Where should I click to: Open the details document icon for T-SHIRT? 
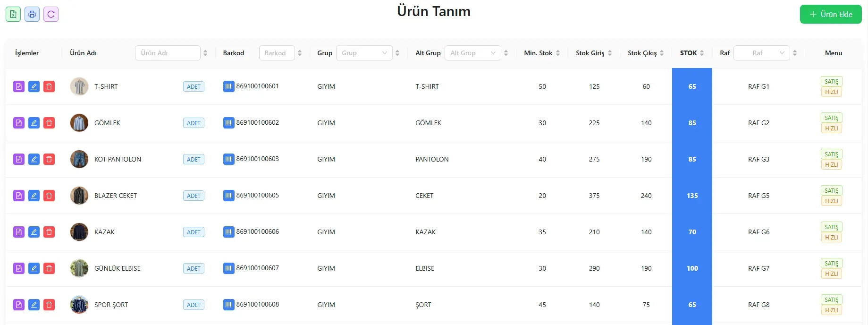(x=19, y=86)
